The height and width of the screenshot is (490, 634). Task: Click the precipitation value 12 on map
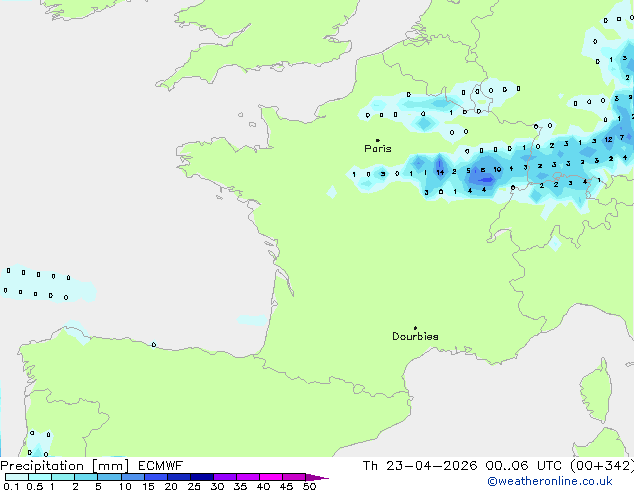[609, 139]
